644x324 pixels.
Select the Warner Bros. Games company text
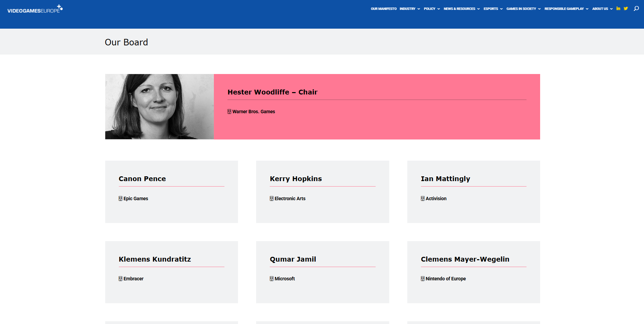(254, 112)
